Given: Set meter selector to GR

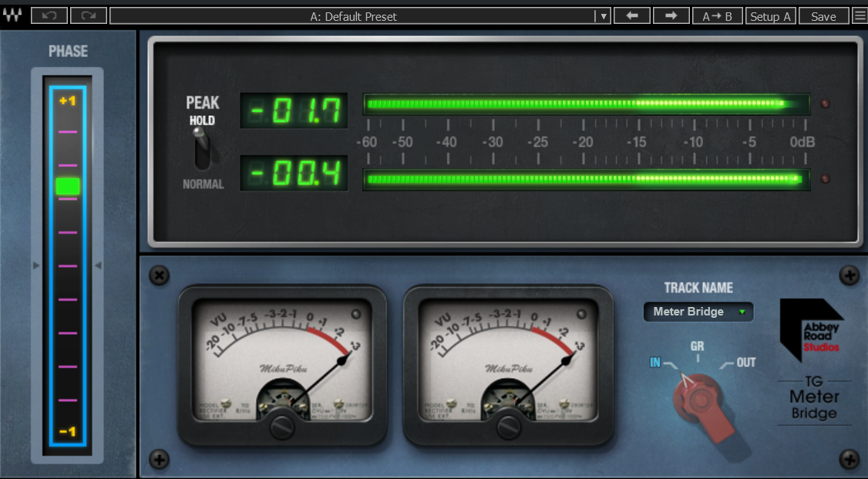Looking at the screenshot, I should pos(697,346).
